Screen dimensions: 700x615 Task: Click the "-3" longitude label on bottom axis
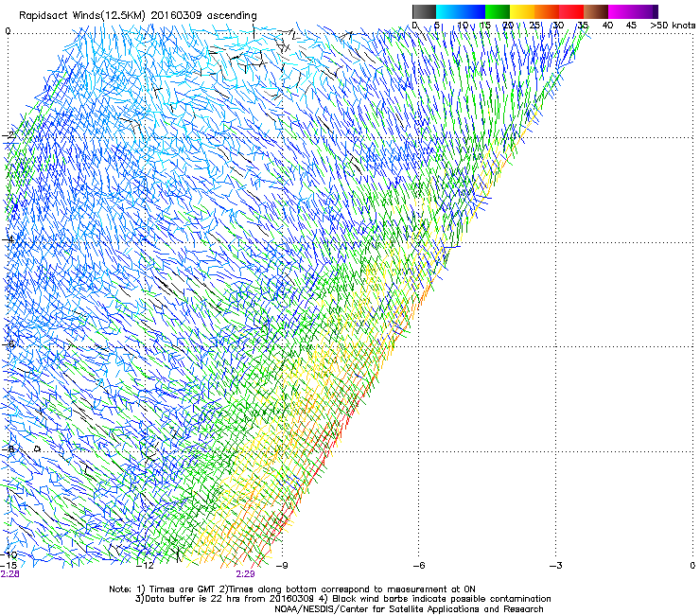click(x=556, y=566)
